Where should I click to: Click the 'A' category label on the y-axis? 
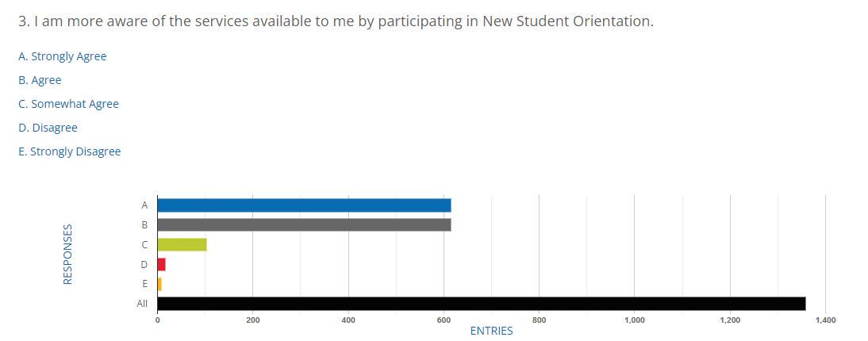click(144, 205)
